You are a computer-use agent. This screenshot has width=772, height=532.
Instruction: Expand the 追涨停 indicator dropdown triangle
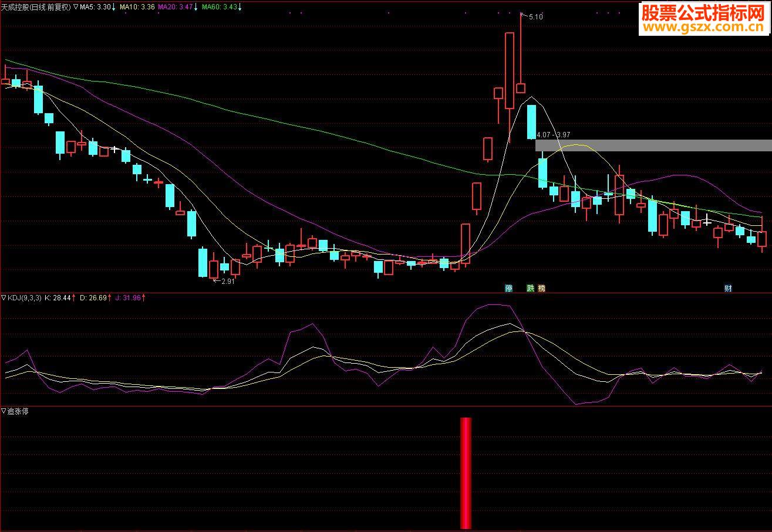tap(4, 411)
